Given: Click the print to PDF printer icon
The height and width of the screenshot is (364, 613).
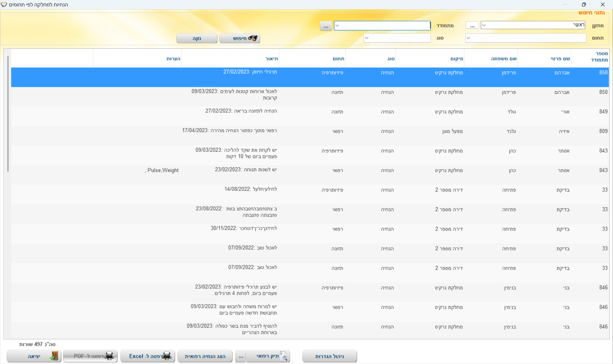Looking at the screenshot, I should coord(109,356).
